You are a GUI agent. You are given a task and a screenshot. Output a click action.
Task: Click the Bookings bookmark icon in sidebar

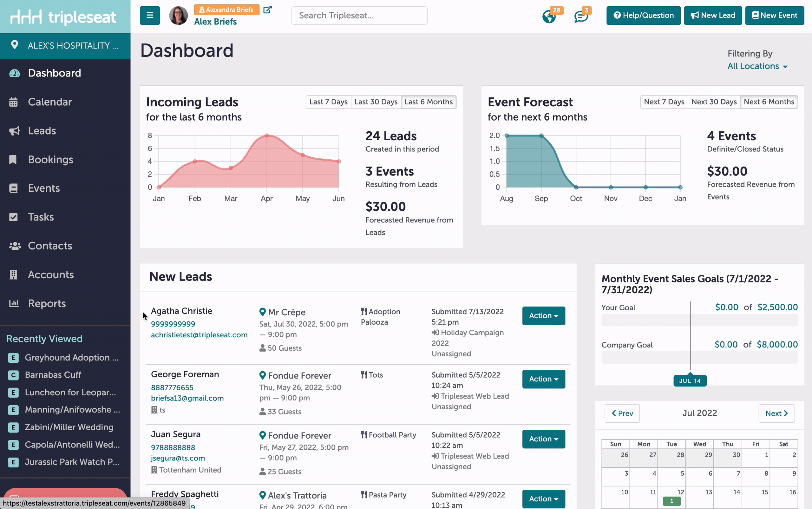point(13,160)
